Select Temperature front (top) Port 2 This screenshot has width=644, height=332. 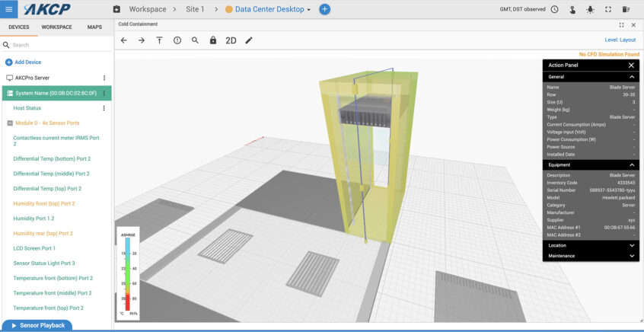[49, 308]
